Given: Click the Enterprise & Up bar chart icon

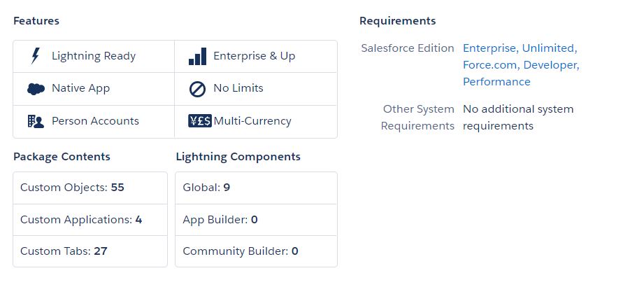Looking at the screenshot, I should coord(197,56).
